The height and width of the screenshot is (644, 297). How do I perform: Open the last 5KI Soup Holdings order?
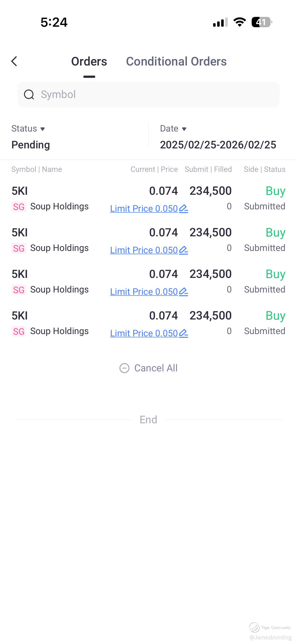coord(50,323)
